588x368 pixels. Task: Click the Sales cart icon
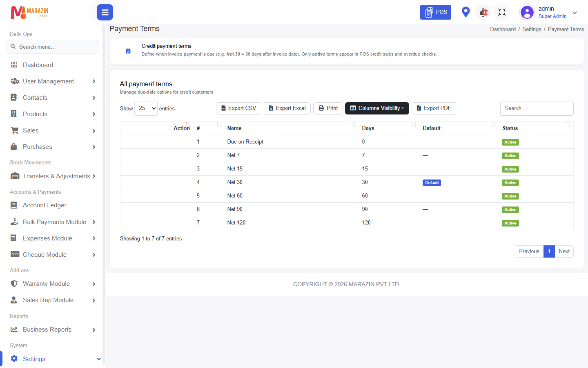click(x=15, y=130)
